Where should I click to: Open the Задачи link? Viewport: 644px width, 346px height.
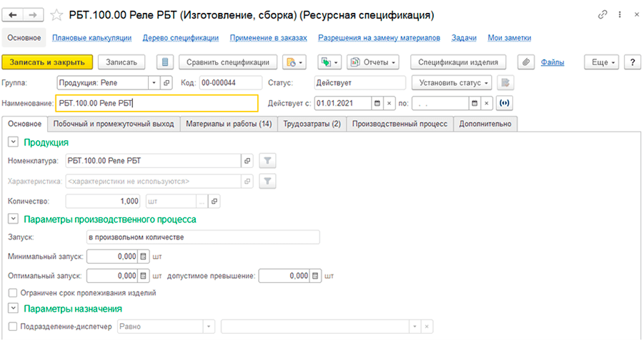click(x=464, y=38)
